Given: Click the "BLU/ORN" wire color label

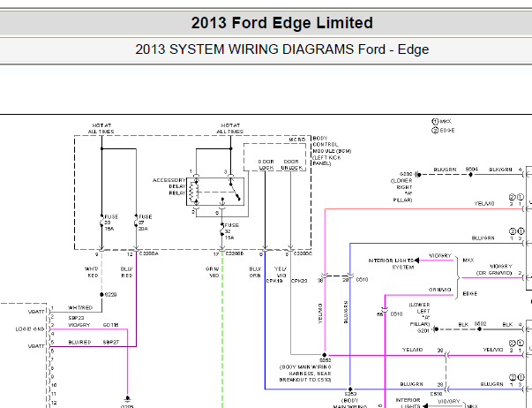Looking at the screenshot, I should point(255,272).
